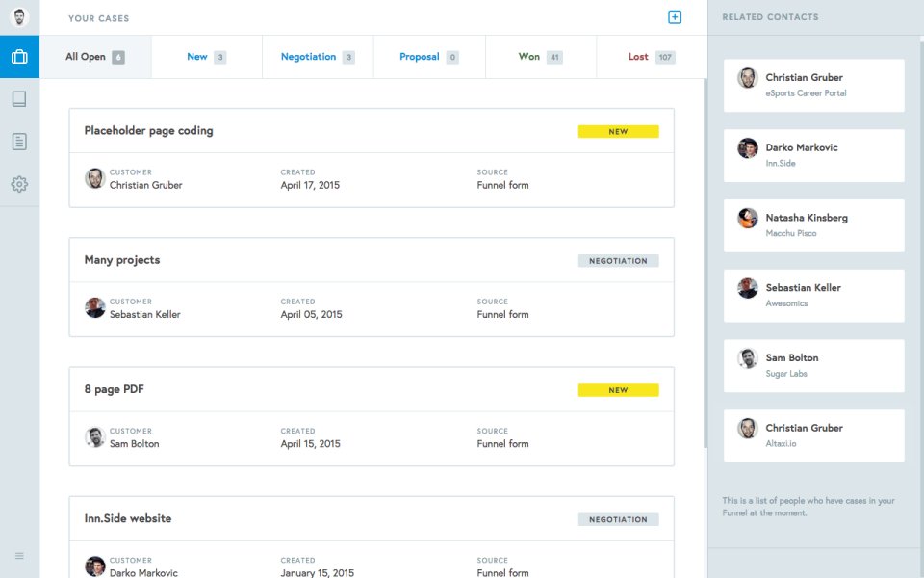Select the Cases briefcase icon in sidebar
Image resolution: width=924 pixels, height=578 pixels.
point(19,56)
